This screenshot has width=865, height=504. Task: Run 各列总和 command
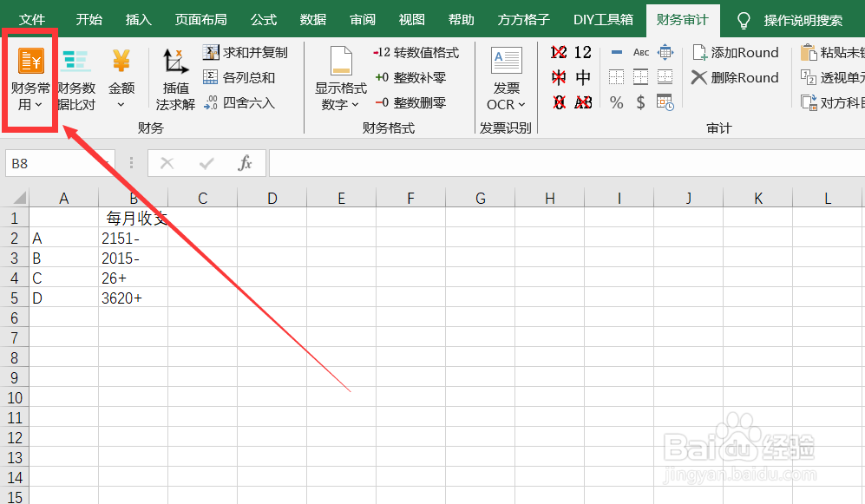coord(239,77)
